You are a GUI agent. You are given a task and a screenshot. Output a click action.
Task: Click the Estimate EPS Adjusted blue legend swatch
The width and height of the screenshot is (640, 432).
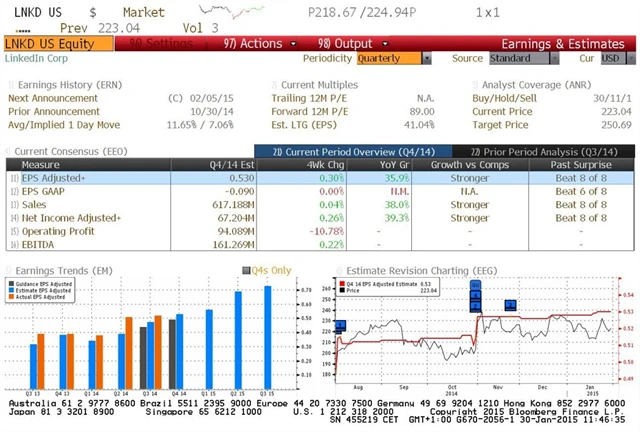(x=11, y=291)
